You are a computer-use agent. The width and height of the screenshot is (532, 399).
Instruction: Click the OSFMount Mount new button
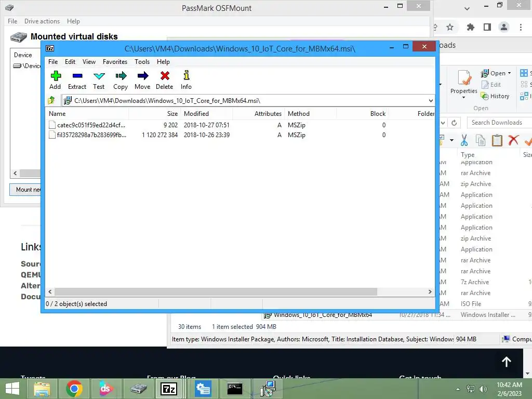(25, 189)
